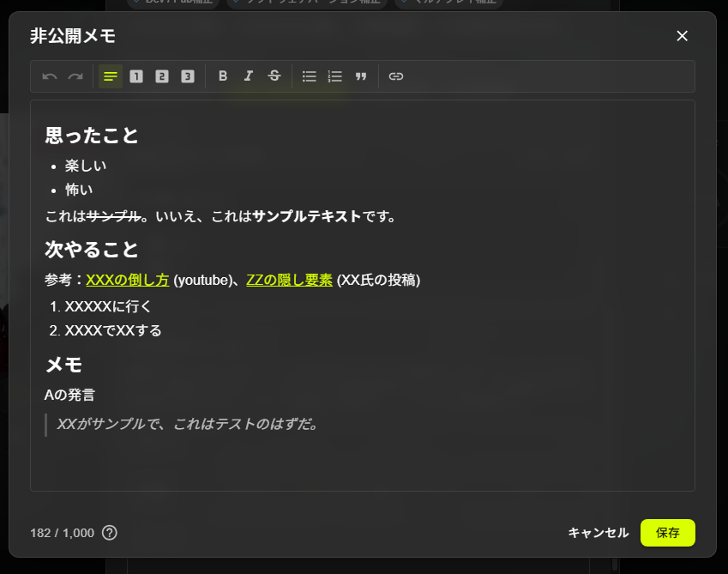Image resolution: width=728 pixels, height=574 pixels.
Task: Click the quoted XXがサンプルで text
Action: pos(187,425)
